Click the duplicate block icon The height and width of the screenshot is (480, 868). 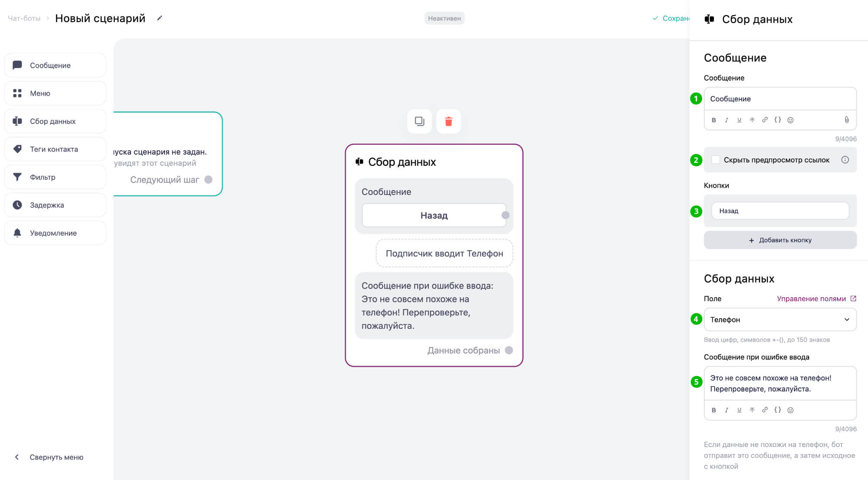(x=419, y=121)
